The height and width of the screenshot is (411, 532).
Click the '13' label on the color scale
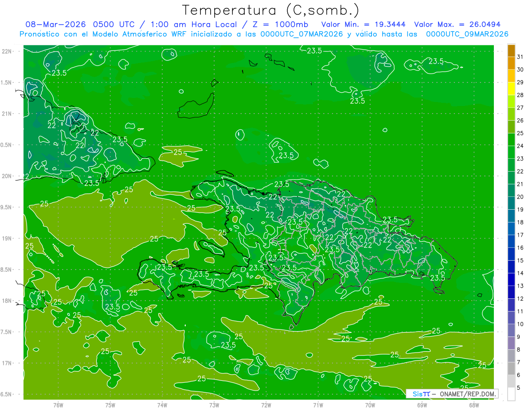tap(520, 286)
